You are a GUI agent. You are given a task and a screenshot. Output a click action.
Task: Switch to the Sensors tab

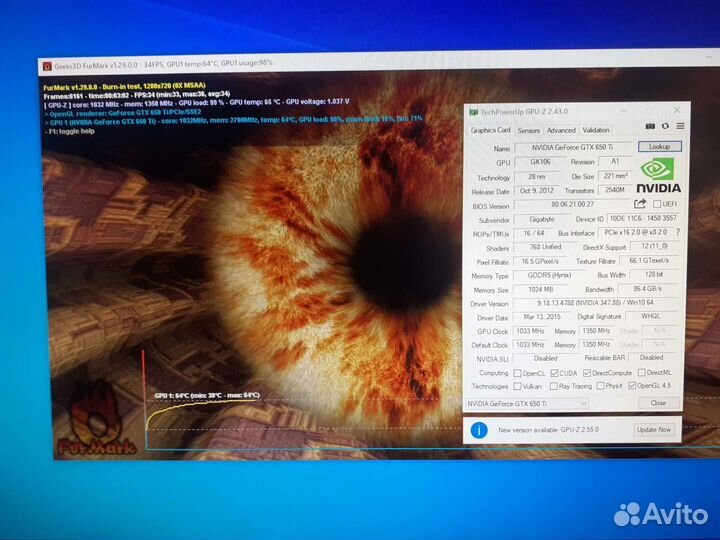pos(529,130)
